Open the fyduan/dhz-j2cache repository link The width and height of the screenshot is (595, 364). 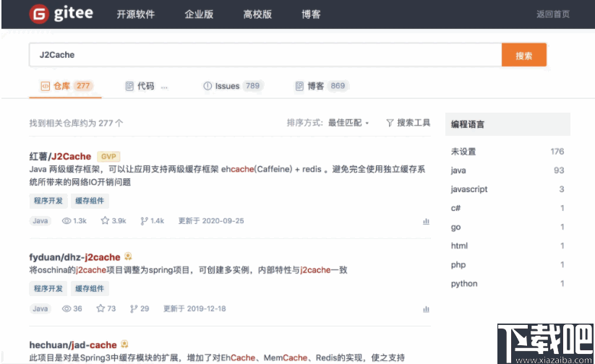[x=74, y=257]
